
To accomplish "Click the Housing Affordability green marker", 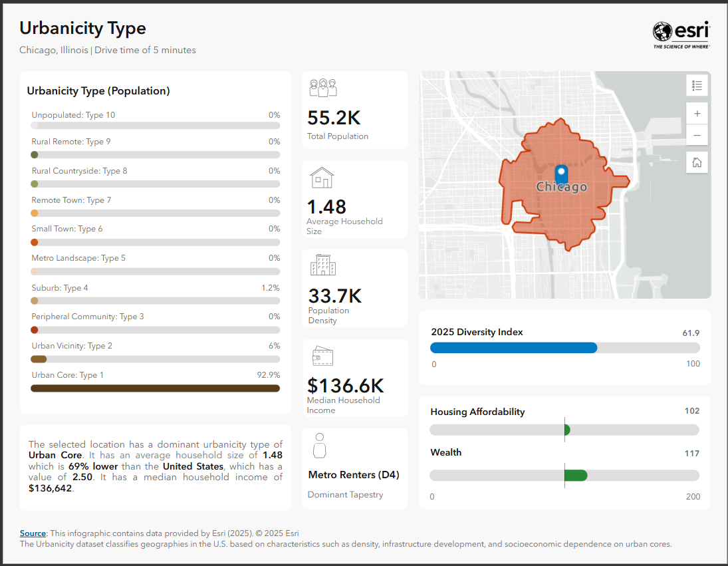I will pyautogui.click(x=567, y=430).
